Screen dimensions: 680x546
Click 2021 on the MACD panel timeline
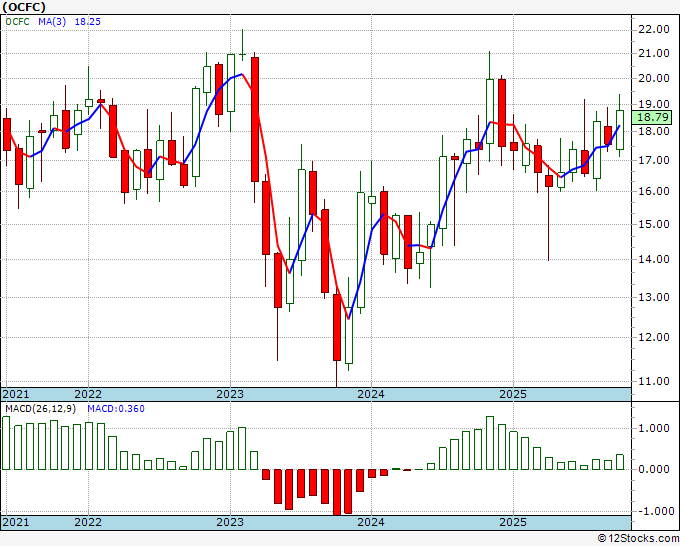pos(16,522)
